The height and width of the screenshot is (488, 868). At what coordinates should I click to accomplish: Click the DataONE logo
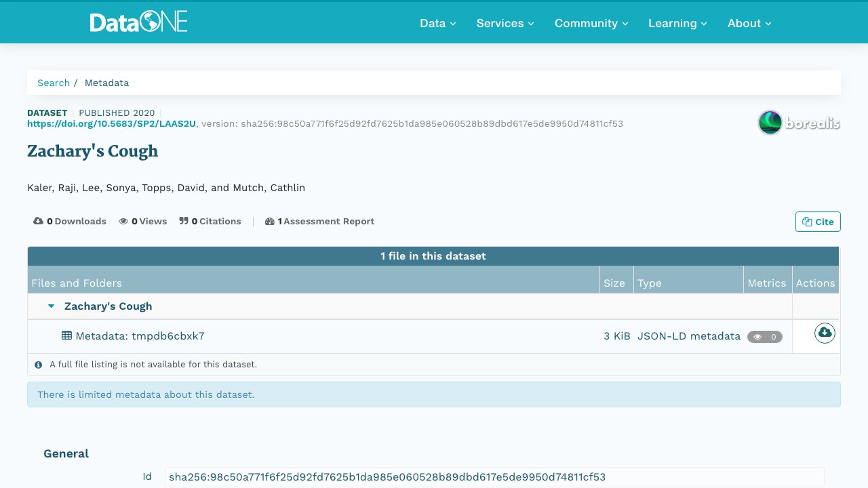[x=138, y=22]
